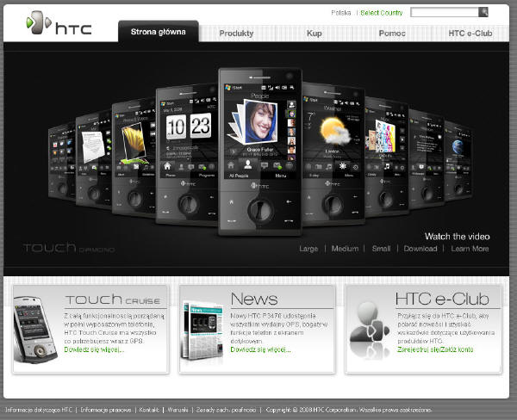Click into the search text field
Screen dimensions: 517x420
coord(444,13)
